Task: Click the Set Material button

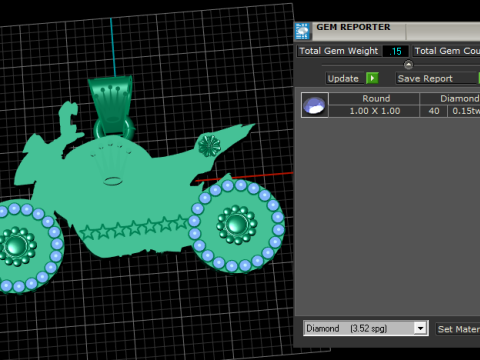Action: click(458, 329)
